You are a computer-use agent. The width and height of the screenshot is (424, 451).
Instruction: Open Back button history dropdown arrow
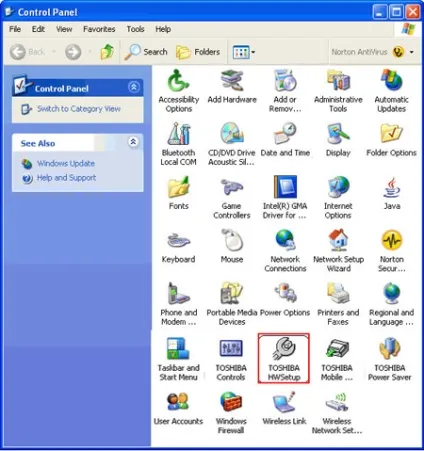tap(54, 52)
